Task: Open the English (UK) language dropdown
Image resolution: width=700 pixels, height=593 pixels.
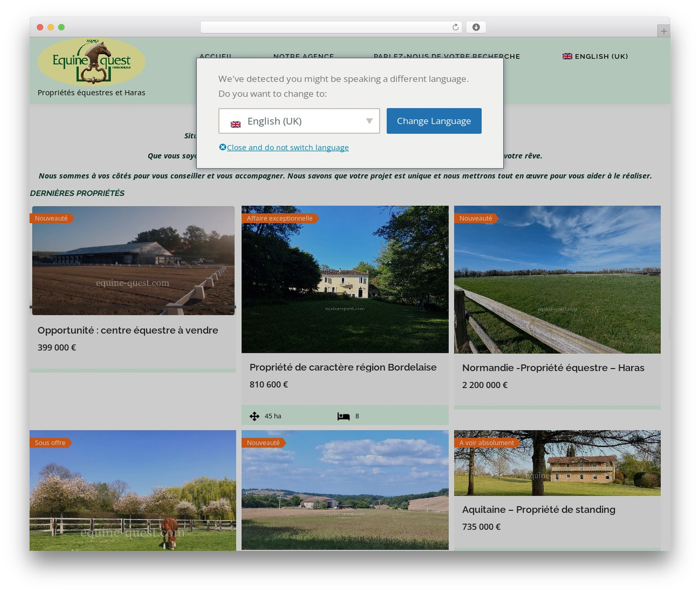Action: 299,121
